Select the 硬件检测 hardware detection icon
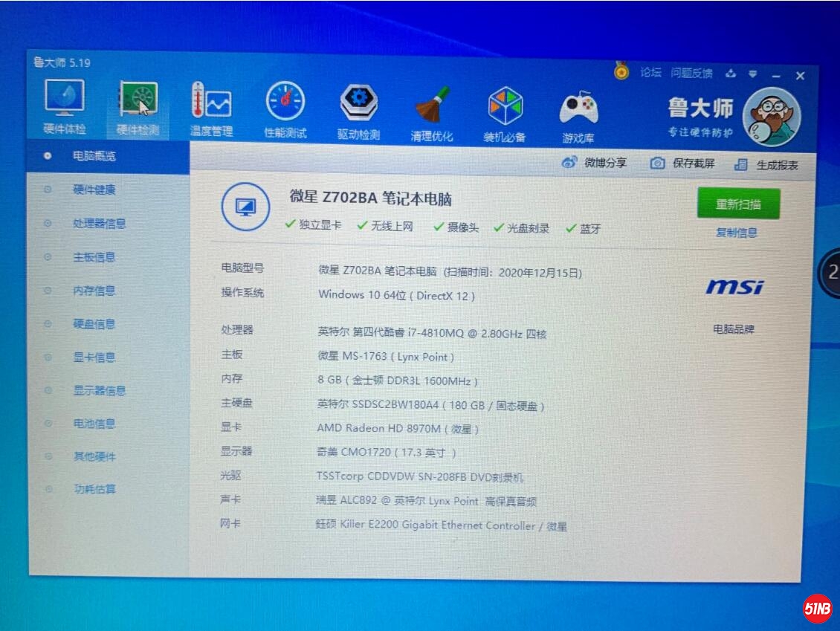The width and height of the screenshot is (840, 631). pos(138,107)
